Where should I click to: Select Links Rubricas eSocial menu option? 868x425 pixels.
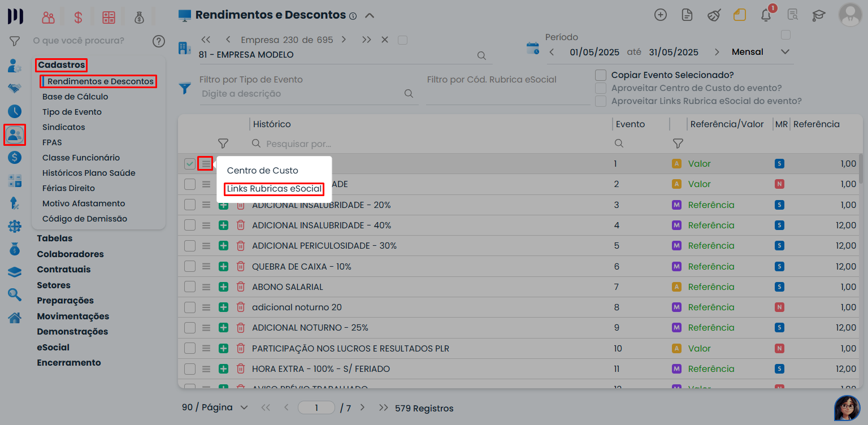(274, 189)
